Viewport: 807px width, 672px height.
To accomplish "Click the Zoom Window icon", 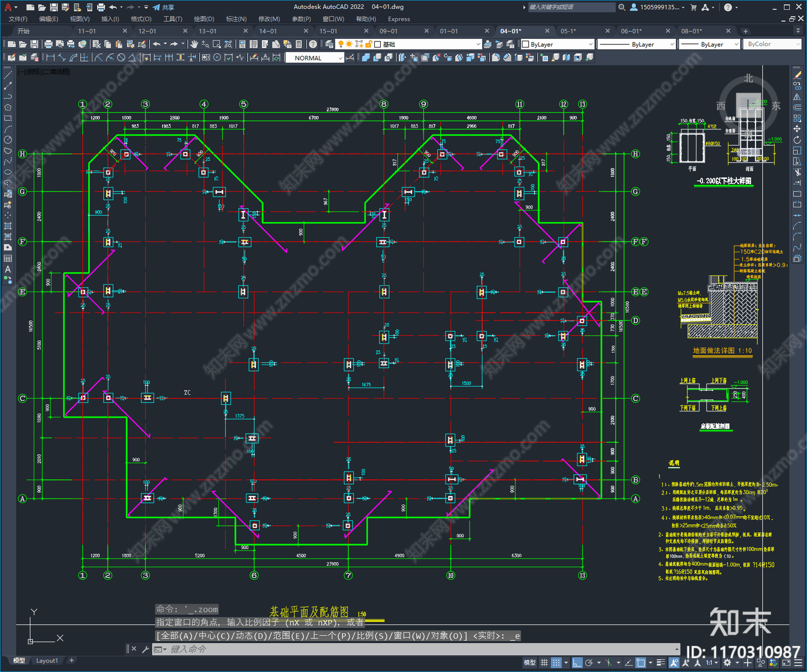I will [x=216, y=44].
